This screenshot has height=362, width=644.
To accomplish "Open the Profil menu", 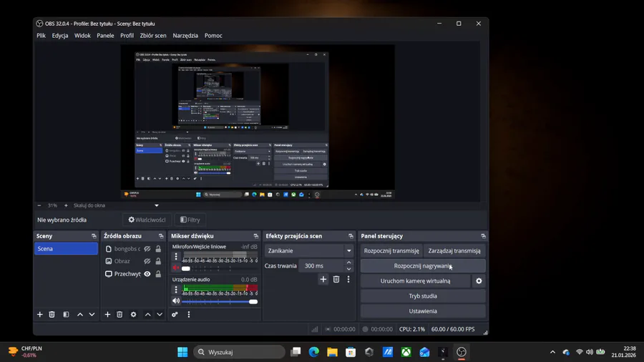I will click(127, 36).
